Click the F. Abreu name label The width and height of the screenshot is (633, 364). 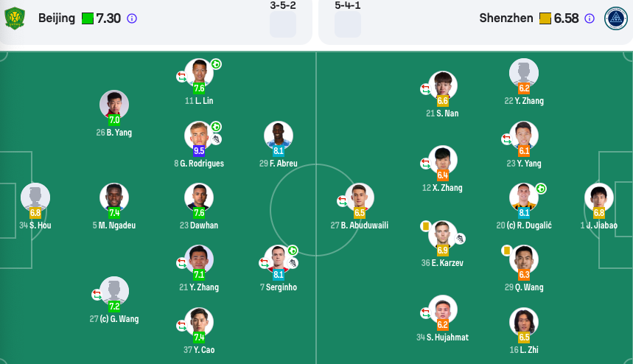coord(278,164)
